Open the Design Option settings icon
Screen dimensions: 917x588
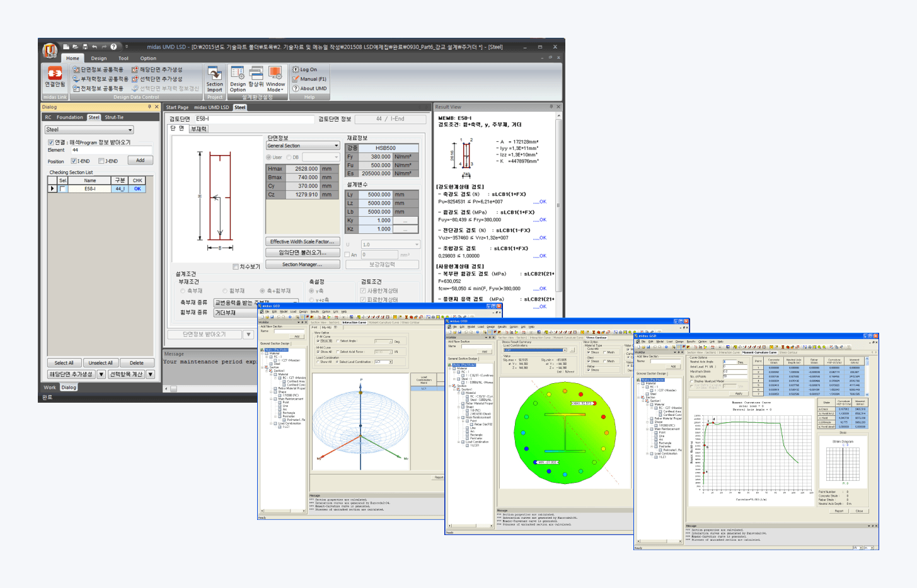pyautogui.click(x=238, y=78)
